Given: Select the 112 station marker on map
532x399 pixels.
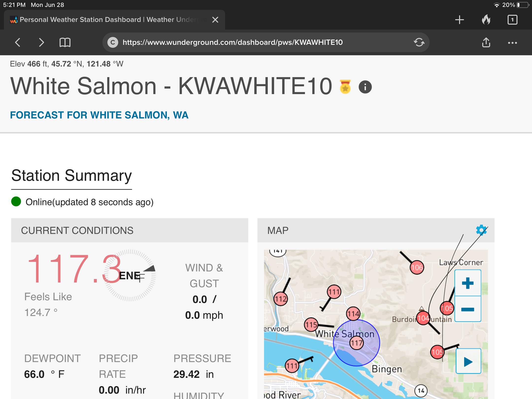Looking at the screenshot, I should pos(281,299).
